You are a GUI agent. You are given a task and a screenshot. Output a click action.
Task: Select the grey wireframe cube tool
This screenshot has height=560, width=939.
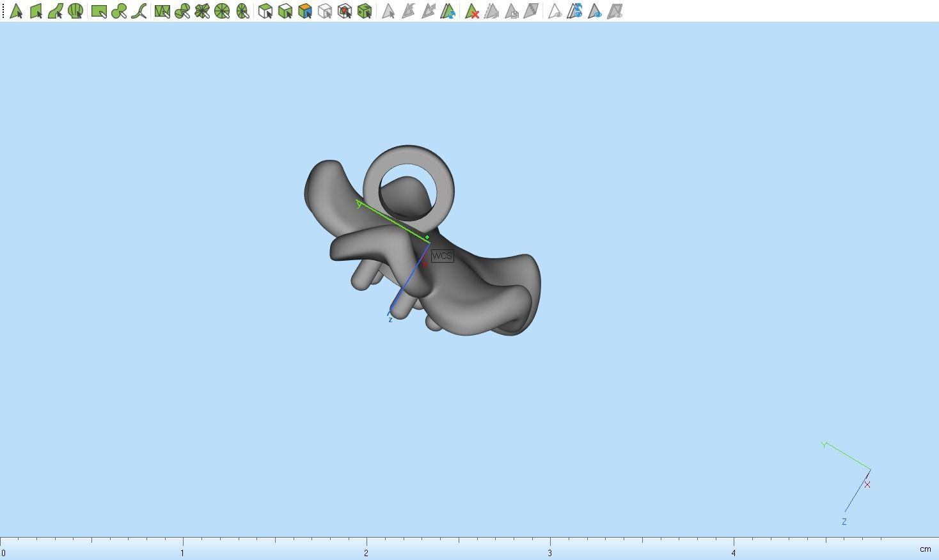(x=325, y=11)
